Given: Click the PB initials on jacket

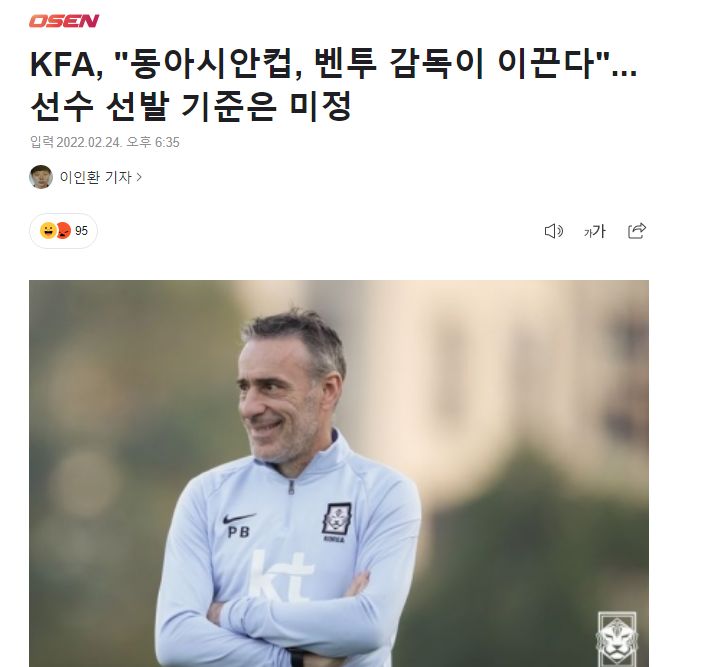Looking at the screenshot, I should (238, 532).
